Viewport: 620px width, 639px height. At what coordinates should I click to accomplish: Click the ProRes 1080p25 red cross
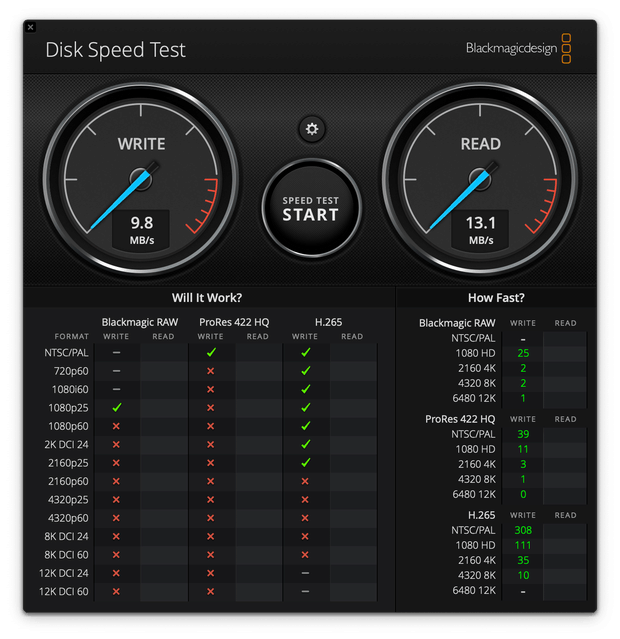[x=210, y=408]
